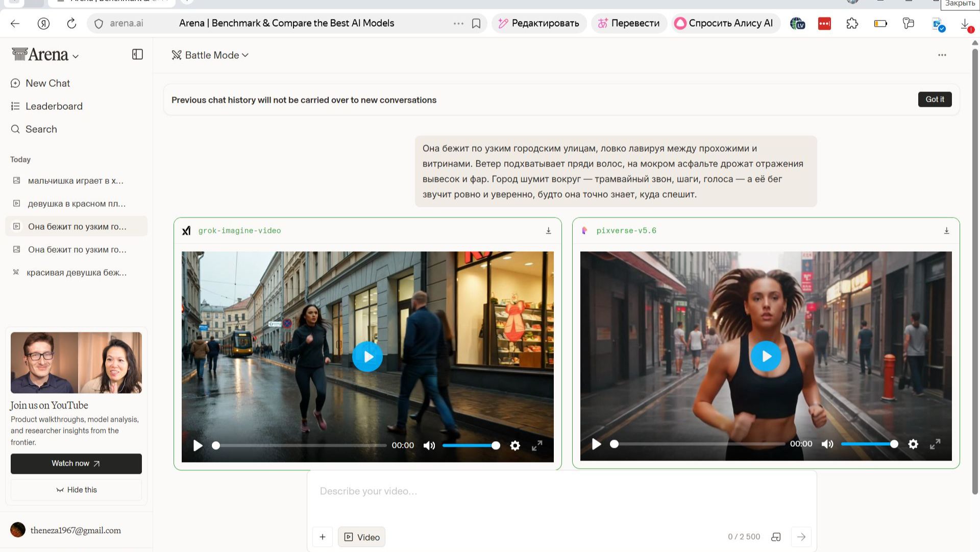Download the grok-imagine-video result
The image size is (980, 552).
548,231
